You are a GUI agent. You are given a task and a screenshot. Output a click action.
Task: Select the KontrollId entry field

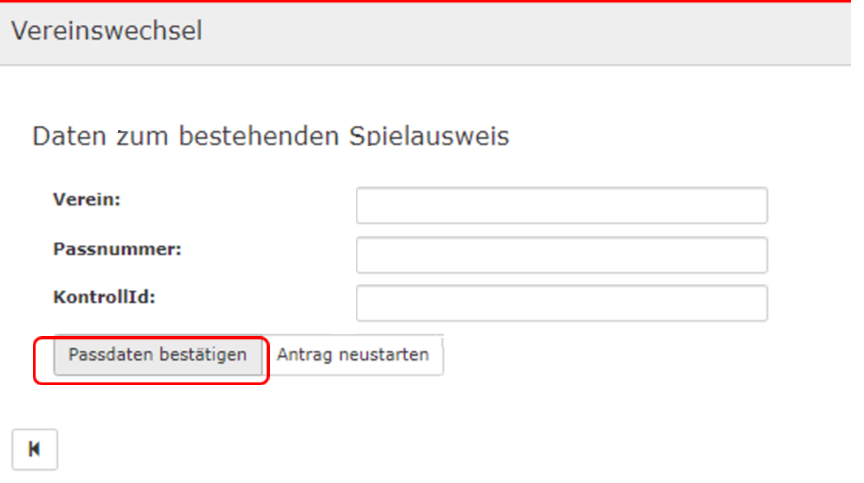pyautogui.click(x=561, y=304)
